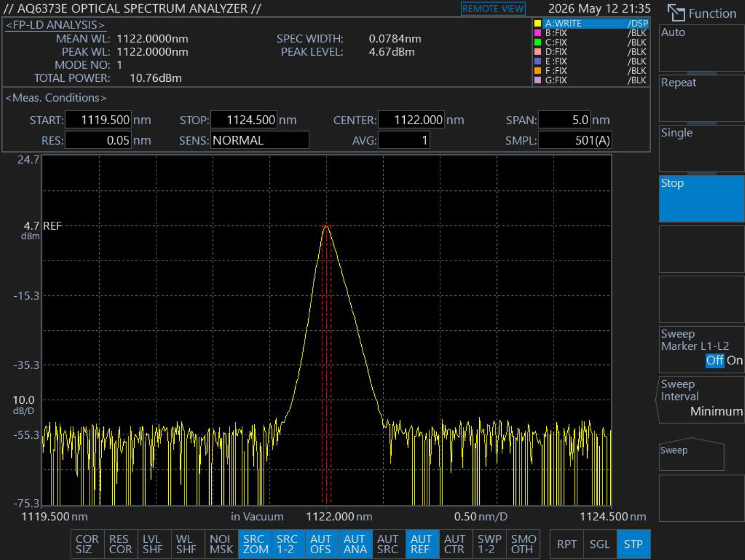This screenshot has width=745, height=560.
Task: Click the SGL single sweep button
Action: (x=600, y=544)
